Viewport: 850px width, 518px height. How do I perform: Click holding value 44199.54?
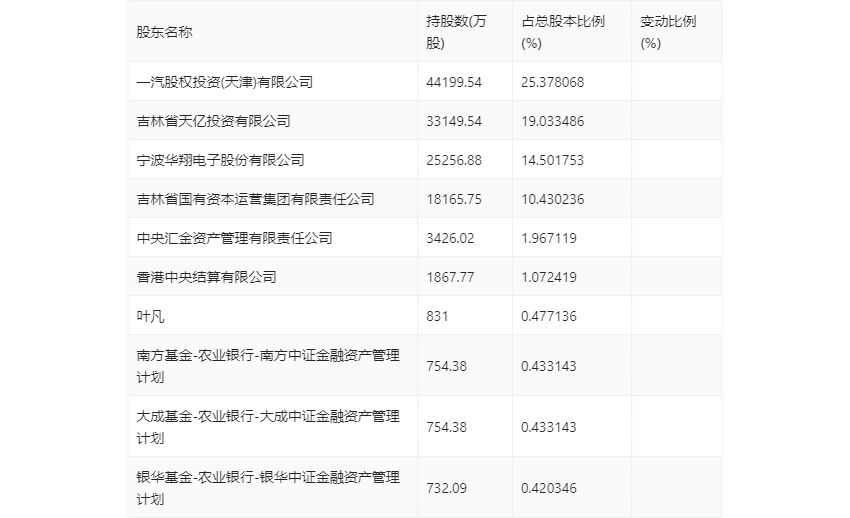tap(454, 82)
